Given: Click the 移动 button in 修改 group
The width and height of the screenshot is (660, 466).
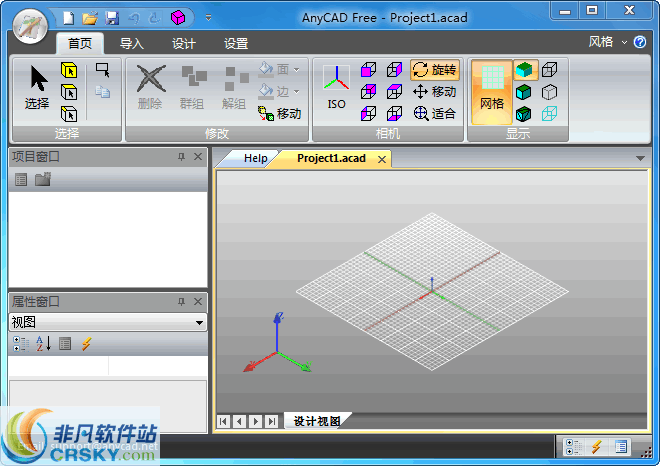Looking at the screenshot, I should [x=279, y=113].
